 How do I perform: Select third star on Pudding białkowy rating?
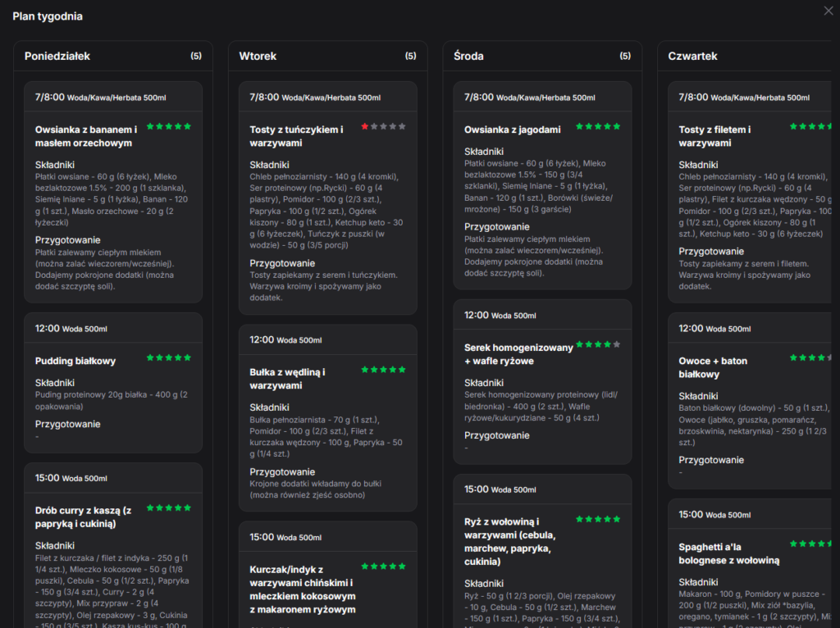tap(169, 358)
